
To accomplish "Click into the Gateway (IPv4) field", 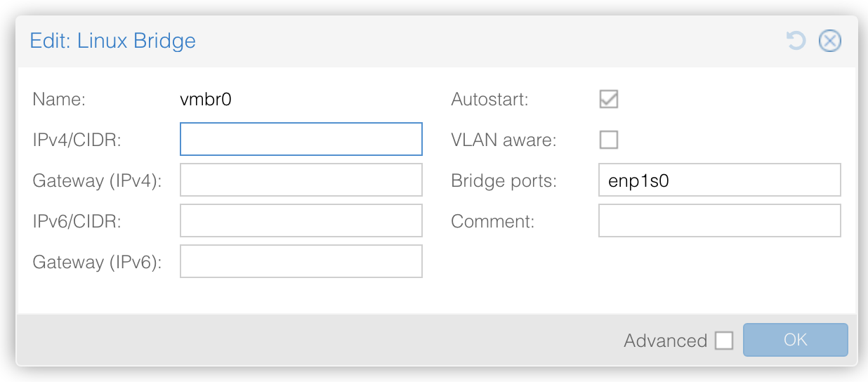I will coord(301,180).
